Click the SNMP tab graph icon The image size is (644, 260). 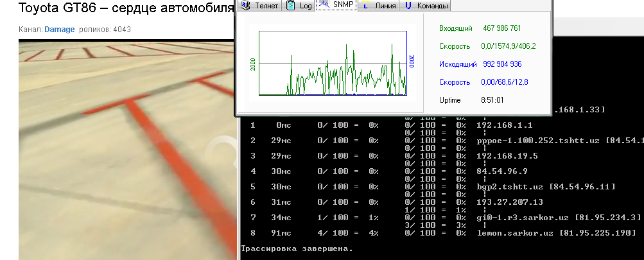[324, 4]
